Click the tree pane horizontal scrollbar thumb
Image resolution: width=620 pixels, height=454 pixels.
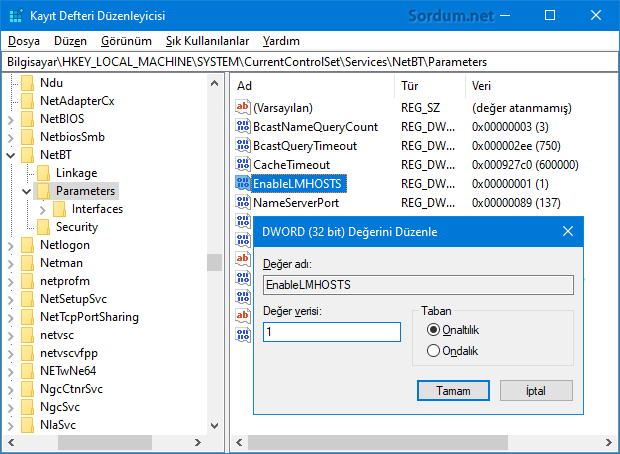coord(105,442)
